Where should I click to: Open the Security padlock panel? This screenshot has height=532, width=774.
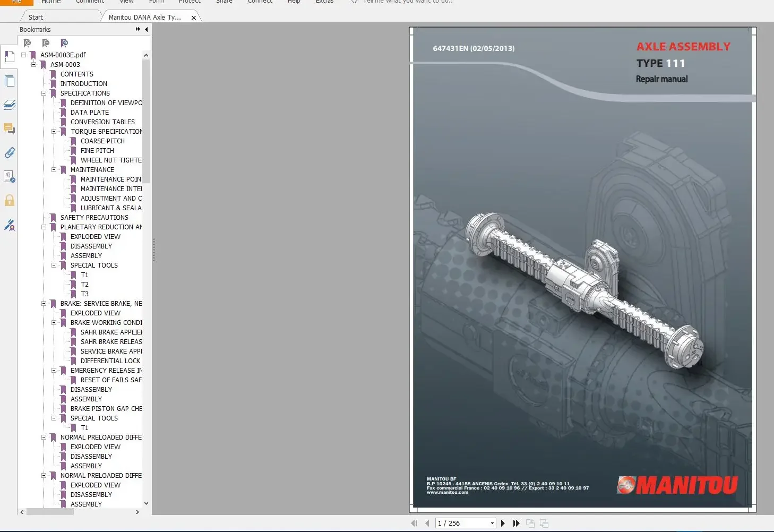(x=9, y=200)
